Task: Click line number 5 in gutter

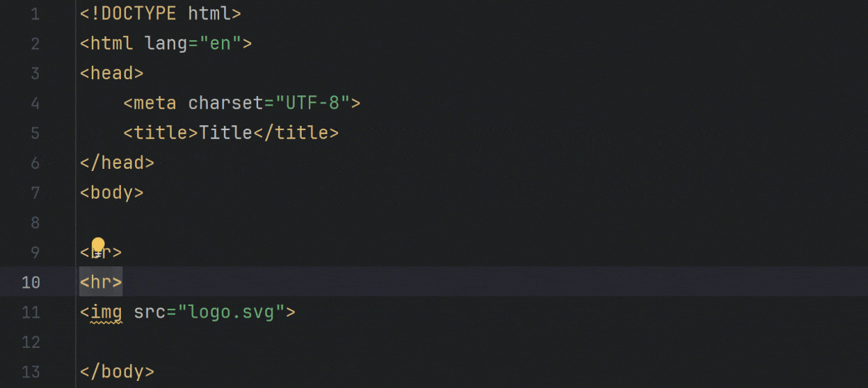Action: (35, 133)
